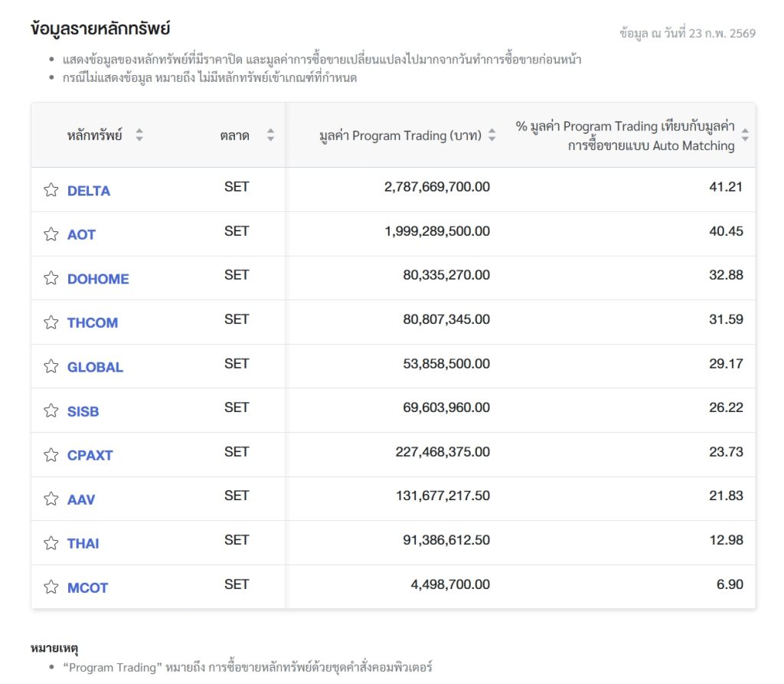The image size is (784, 684).
Task: Sort by มูลค่า Program Trading (บาท) arrows
Action: [492, 136]
